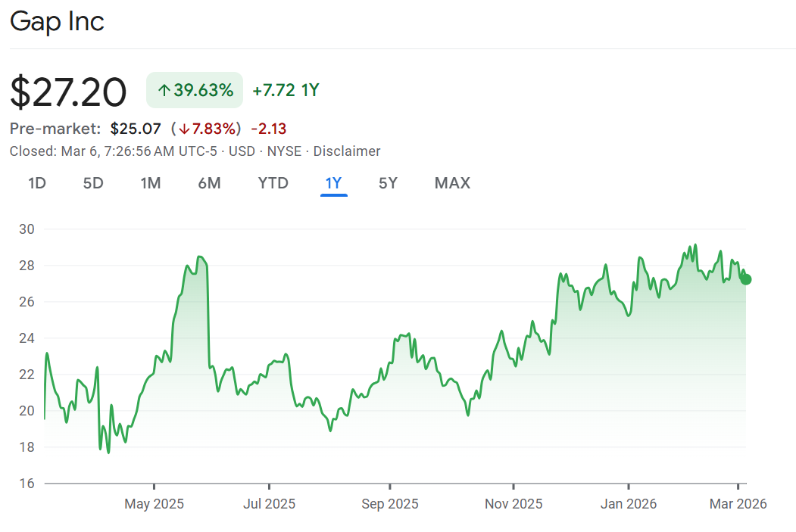This screenshot has height=532, width=796.
Task: Show the MAX history range
Action: pyautogui.click(x=452, y=183)
